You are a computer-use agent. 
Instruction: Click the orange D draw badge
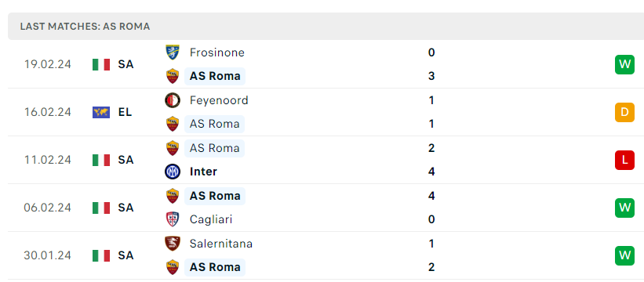point(624,112)
